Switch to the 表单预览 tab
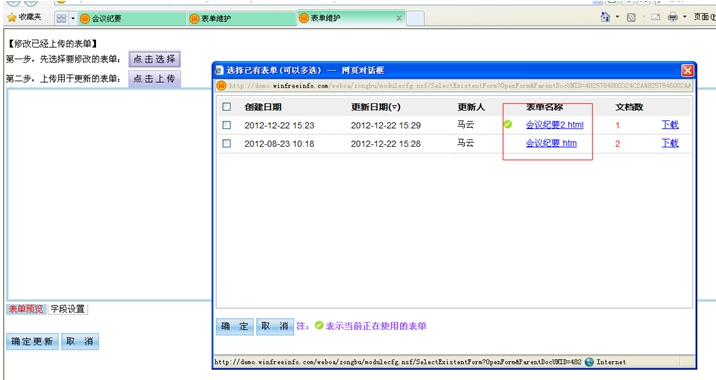This screenshot has width=716, height=380. 26,309
